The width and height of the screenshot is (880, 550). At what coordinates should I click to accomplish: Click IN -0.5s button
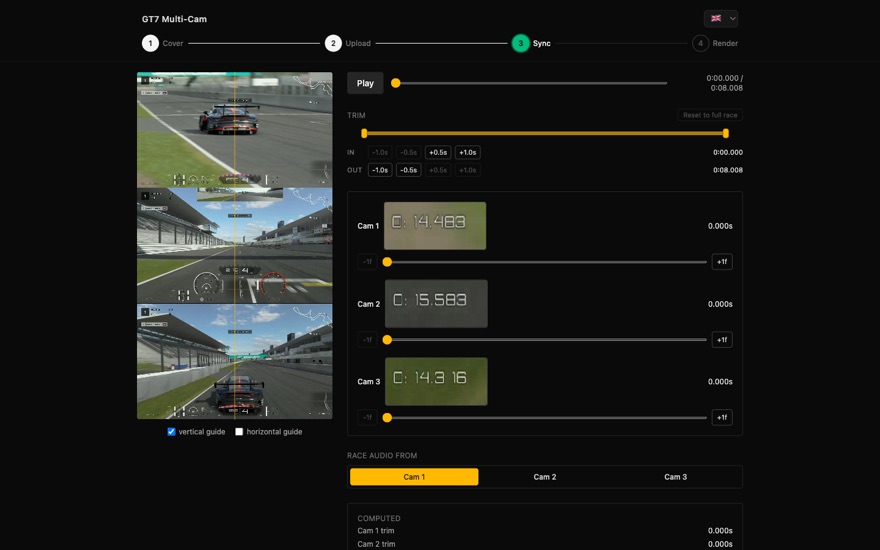[409, 153]
